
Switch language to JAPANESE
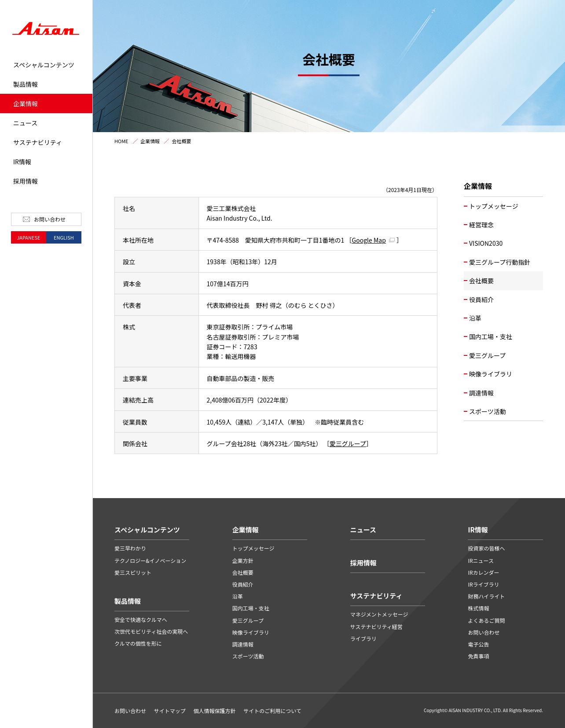coord(29,237)
